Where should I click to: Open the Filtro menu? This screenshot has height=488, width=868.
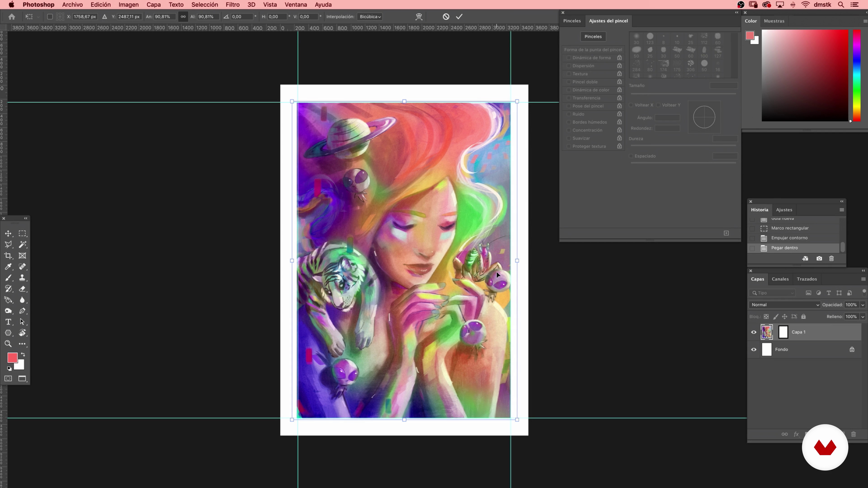click(233, 5)
